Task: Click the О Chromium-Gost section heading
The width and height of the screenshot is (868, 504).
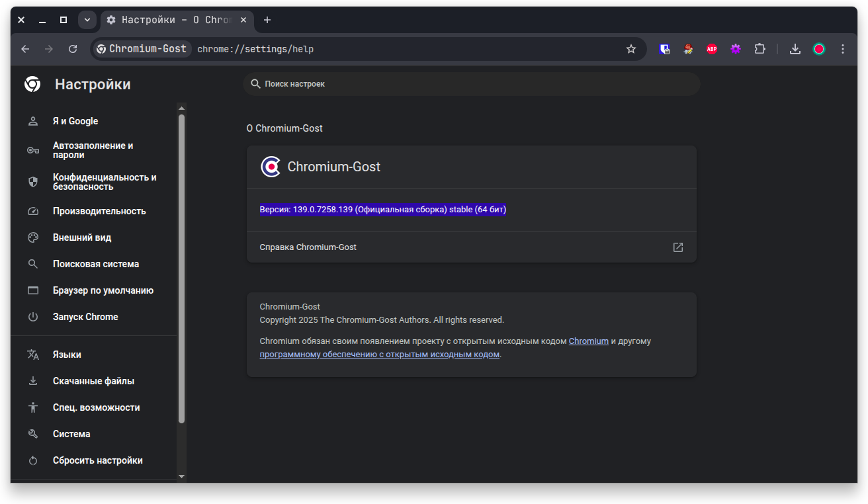Action: coord(284,128)
